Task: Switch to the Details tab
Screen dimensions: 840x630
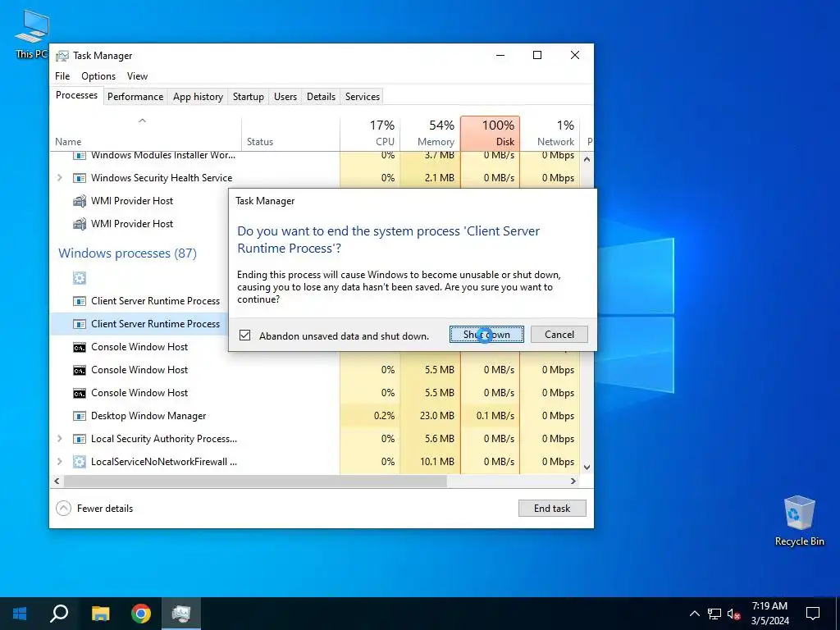Action: pyautogui.click(x=321, y=97)
